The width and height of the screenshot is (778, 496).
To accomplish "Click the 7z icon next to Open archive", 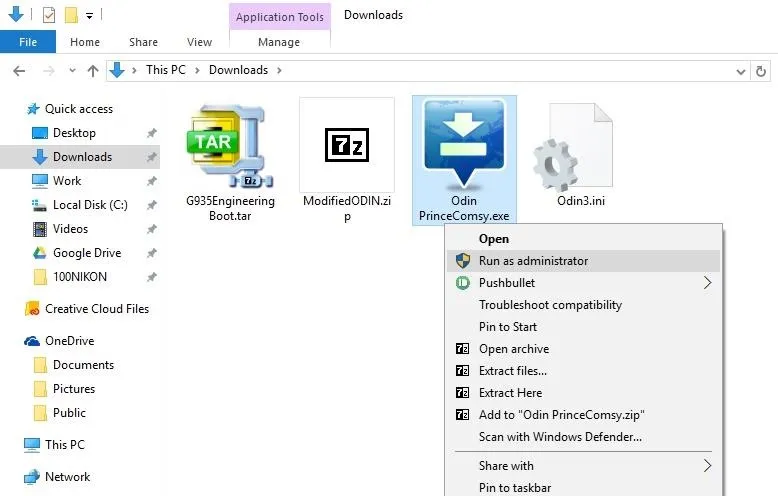I will 462,349.
